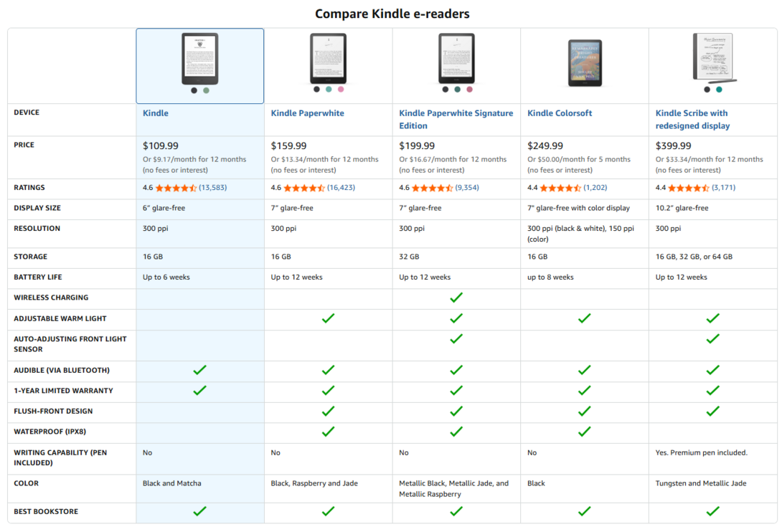Click the Flush-Front Design checkmark for Kindle Paperwhite
Viewport: 782px width, 532px height.
328,412
